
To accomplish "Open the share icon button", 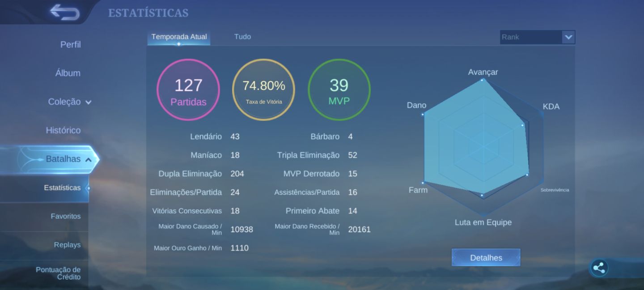I will pyautogui.click(x=598, y=268).
